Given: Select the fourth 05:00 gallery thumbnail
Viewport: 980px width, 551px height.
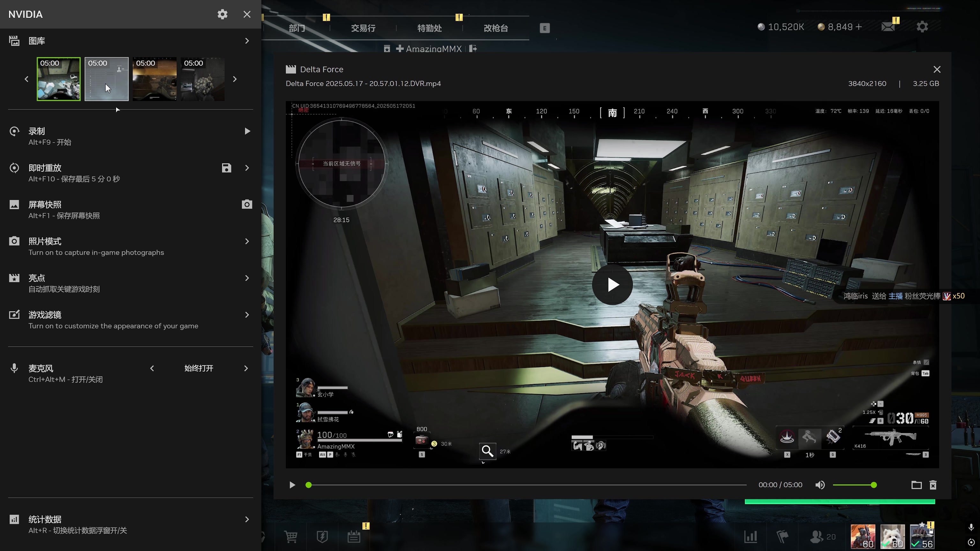Looking at the screenshot, I should pyautogui.click(x=202, y=79).
